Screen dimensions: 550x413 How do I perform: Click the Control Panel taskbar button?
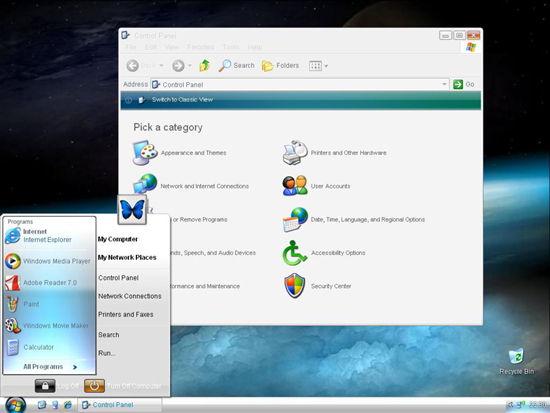pyautogui.click(x=120, y=405)
